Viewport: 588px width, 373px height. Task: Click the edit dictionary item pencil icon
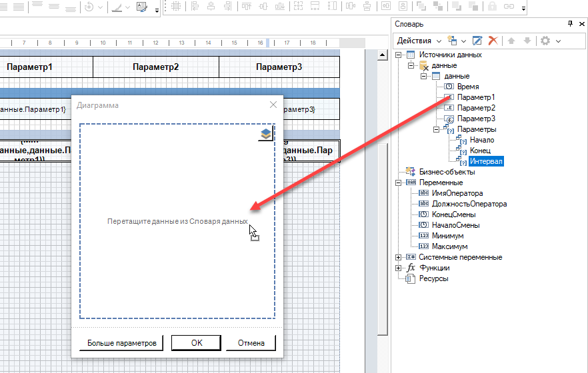point(477,41)
